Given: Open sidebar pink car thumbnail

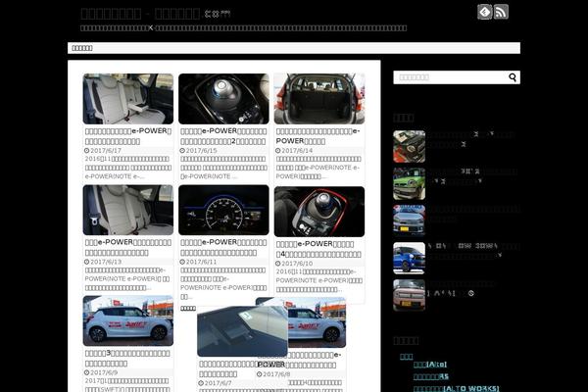Looking at the screenshot, I should point(409,295).
